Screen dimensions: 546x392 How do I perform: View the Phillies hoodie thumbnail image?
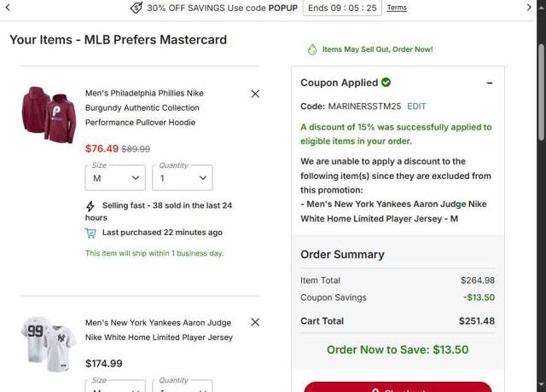(x=49, y=113)
